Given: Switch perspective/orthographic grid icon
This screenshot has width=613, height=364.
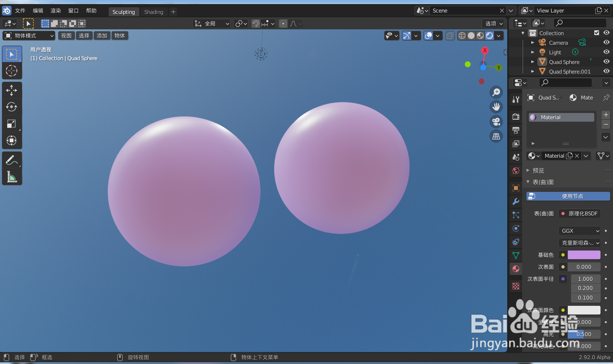Looking at the screenshot, I should (496, 136).
